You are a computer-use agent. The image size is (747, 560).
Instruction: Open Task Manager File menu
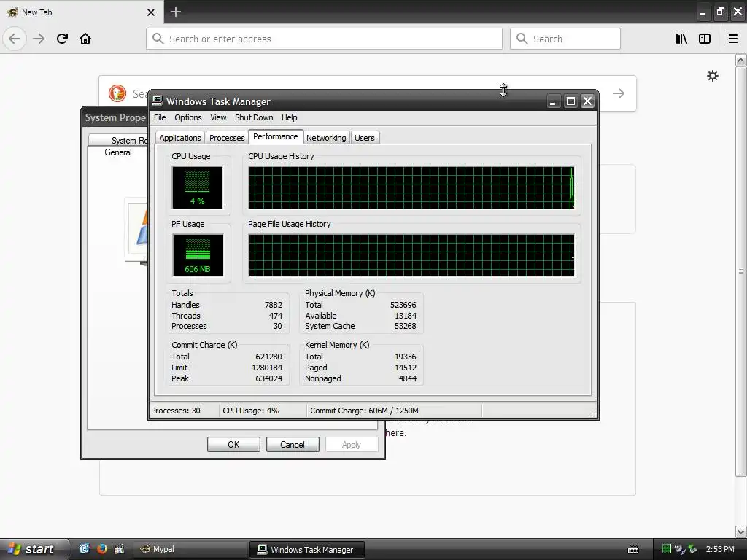160,117
